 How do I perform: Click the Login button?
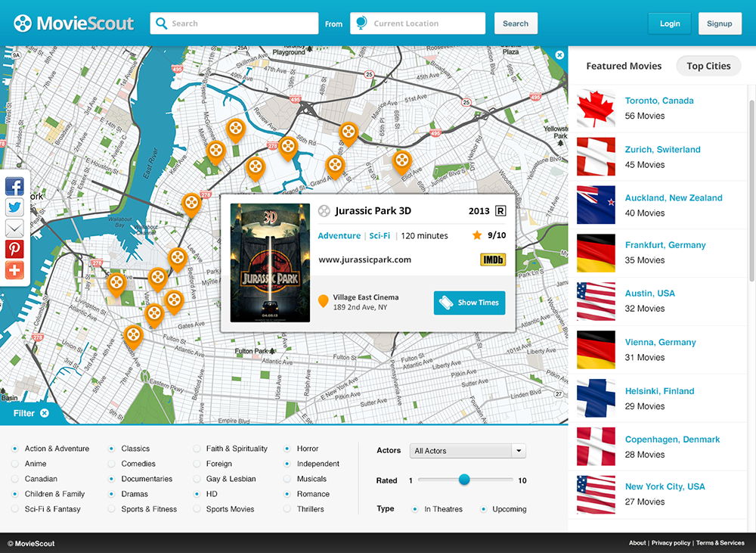click(670, 23)
